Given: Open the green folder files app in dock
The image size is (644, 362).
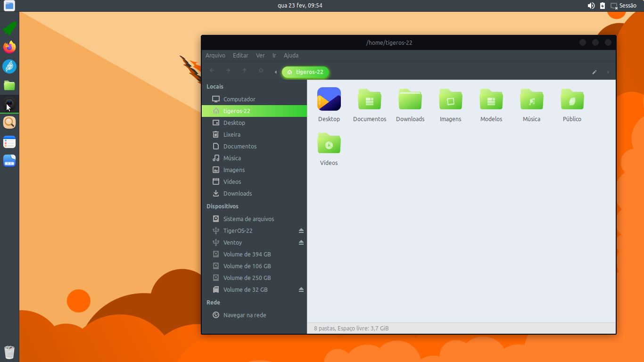Looking at the screenshot, I should [9, 85].
